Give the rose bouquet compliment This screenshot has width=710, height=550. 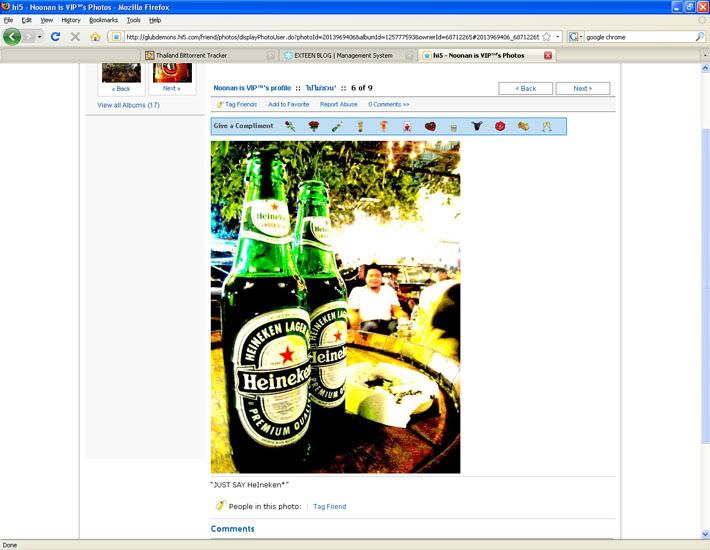313,126
